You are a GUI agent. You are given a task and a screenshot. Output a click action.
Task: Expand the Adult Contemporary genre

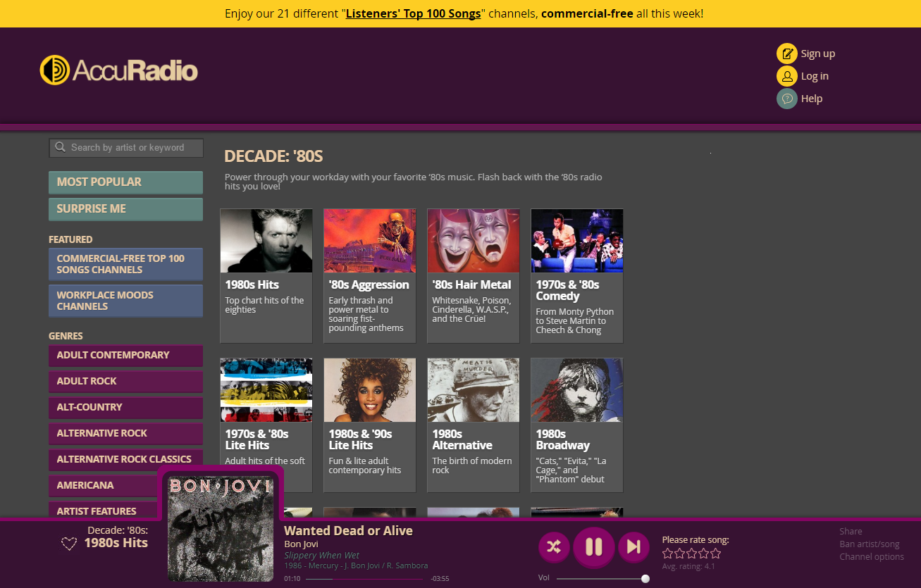click(x=125, y=356)
